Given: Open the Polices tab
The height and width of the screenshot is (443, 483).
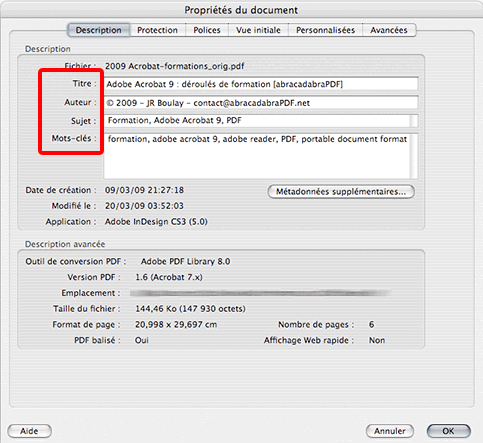Looking at the screenshot, I should pos(207,30).
